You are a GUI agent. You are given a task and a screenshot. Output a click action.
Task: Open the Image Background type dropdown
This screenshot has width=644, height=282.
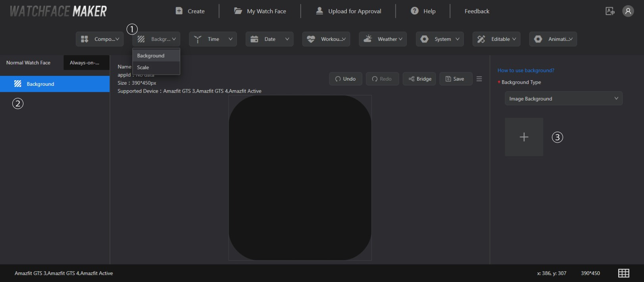tap(563, 99)
